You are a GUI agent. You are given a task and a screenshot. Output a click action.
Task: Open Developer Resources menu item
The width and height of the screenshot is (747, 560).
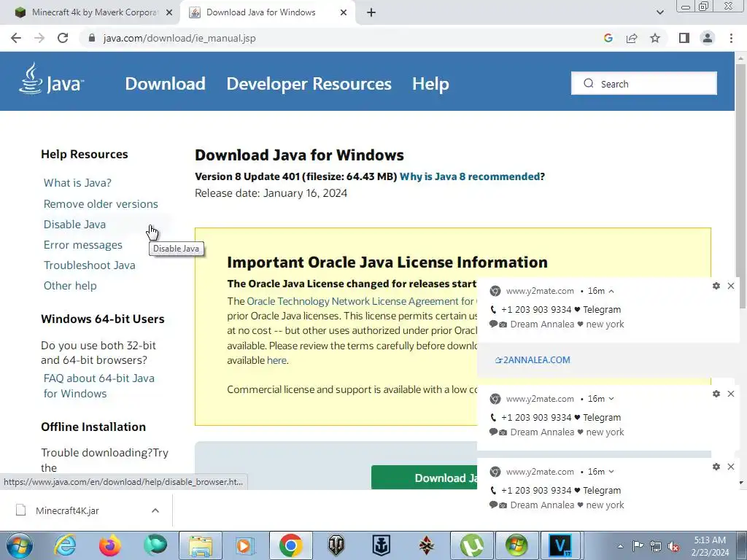(309, 84)
